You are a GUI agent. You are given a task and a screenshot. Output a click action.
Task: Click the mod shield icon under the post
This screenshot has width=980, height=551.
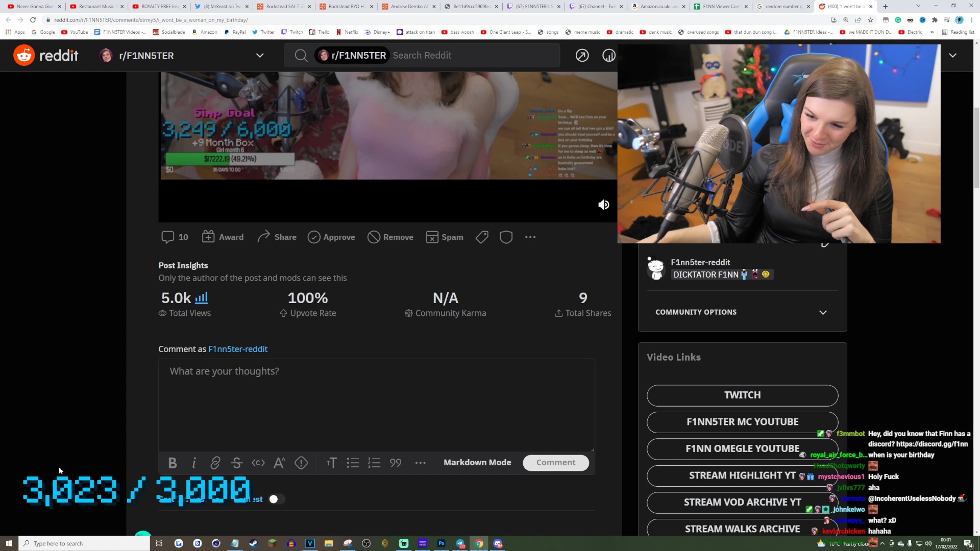click(x=506, y=237)
